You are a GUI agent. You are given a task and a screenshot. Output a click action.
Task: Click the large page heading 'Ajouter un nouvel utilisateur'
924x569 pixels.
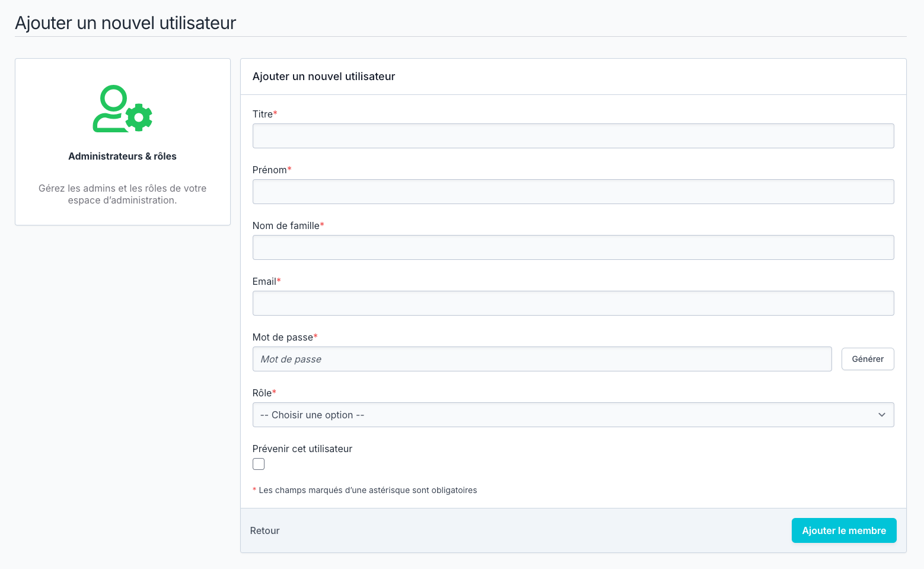(x=125, y=23)
